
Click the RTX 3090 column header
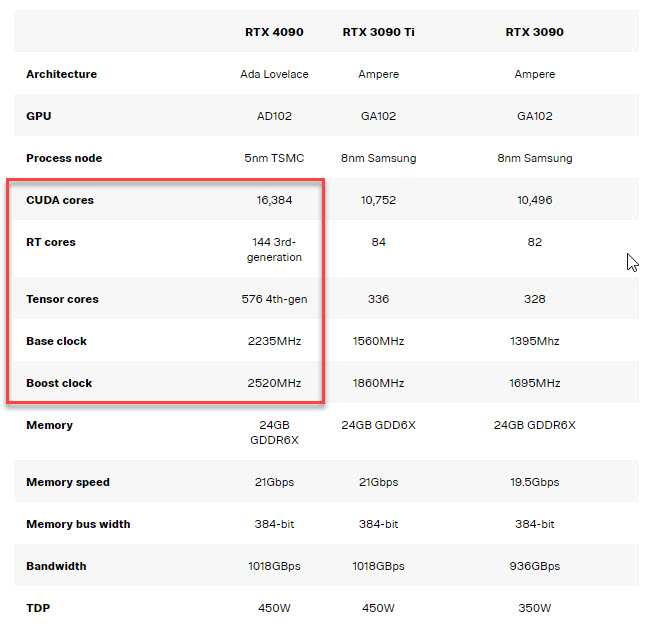(534, 32)
